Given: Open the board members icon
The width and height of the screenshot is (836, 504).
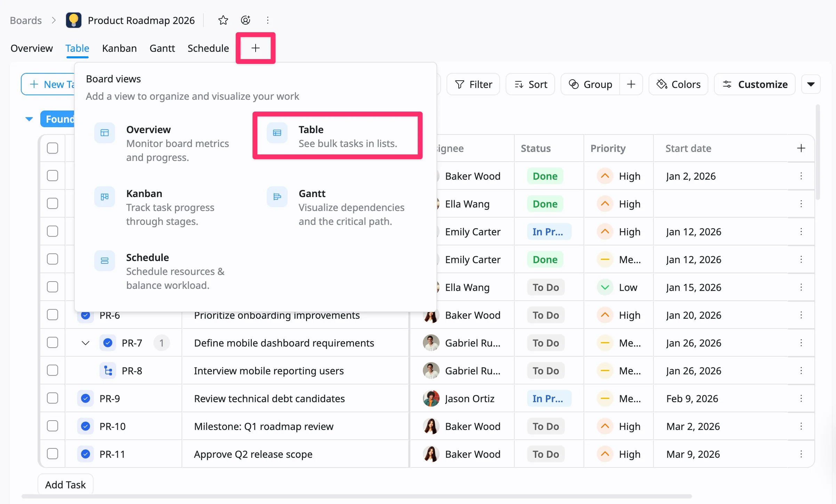Looking at the screenshot, I should coord(246,20).
